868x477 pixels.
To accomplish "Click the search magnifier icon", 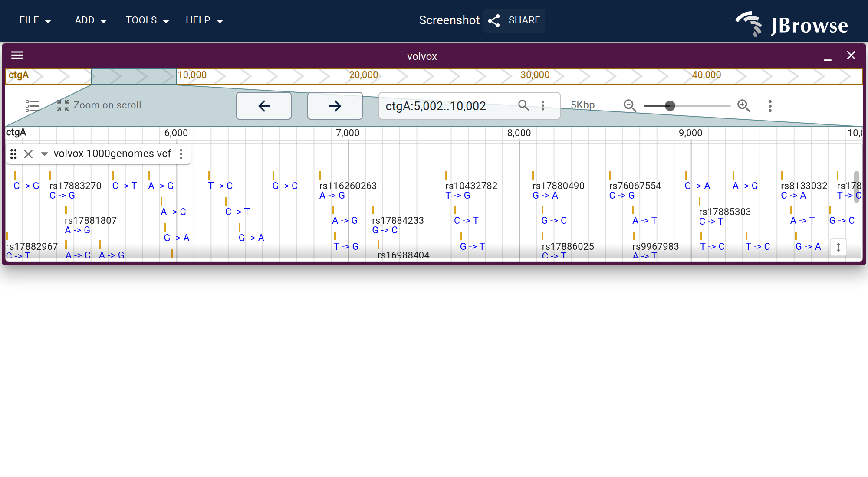I will click(523, 105).
